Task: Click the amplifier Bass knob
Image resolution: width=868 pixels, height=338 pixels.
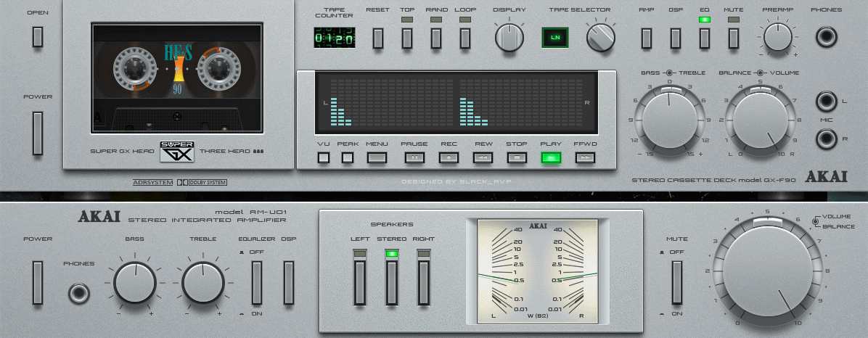Action: 135,283
